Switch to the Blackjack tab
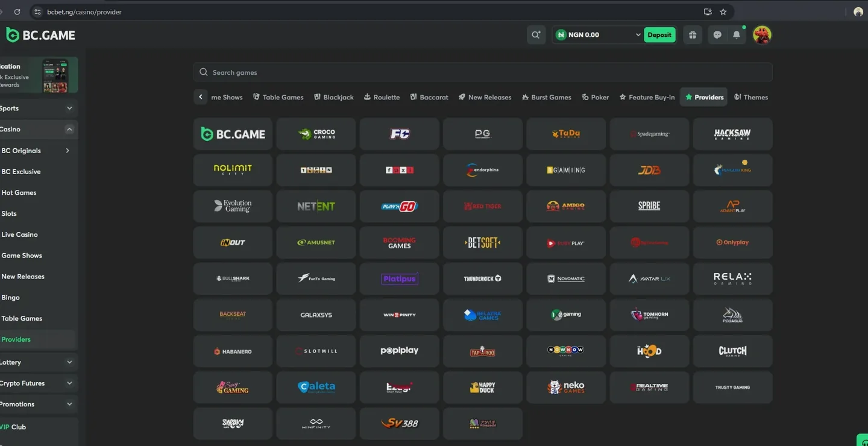Image resolution: width=868 pixels, height=446 pixels. (x=334, y=97)
